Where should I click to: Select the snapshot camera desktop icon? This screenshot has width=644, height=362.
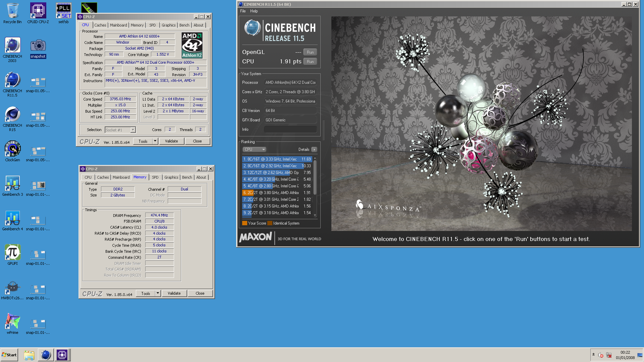tap(38, 49)
